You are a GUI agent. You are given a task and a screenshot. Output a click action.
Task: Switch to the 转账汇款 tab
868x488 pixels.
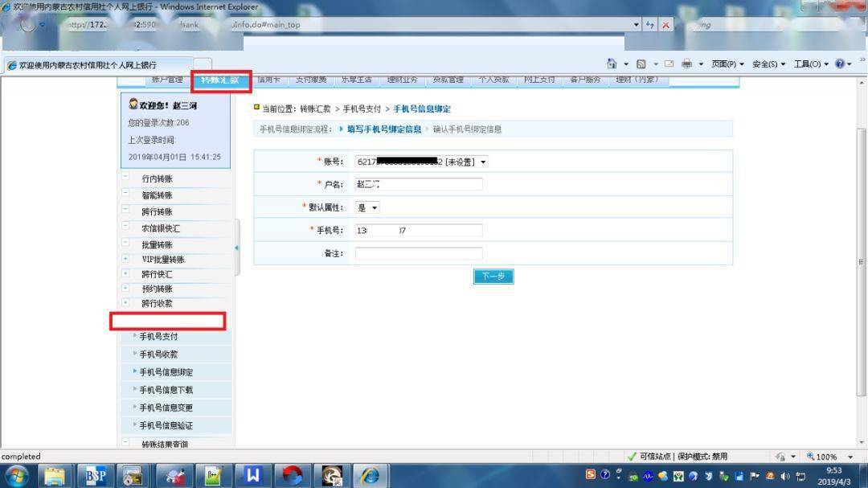[x=220, y=80]
